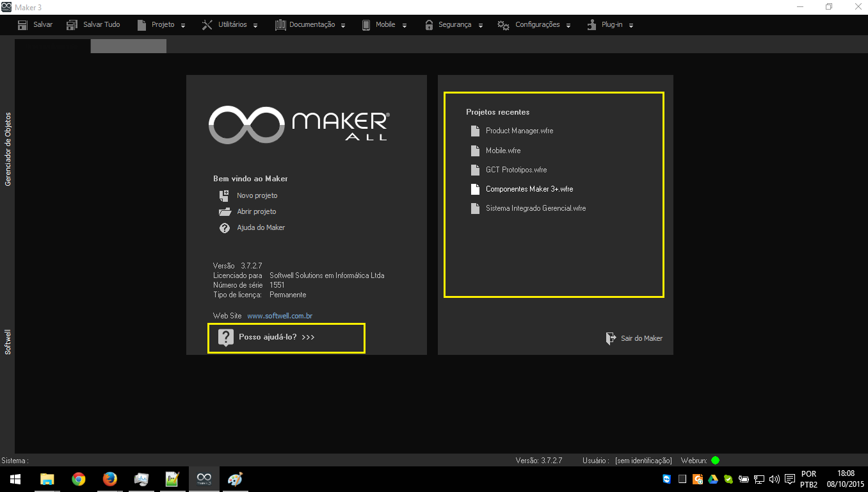Click the green Webrun status indicator
Screen dimensions: 868x492
pyautogui.click(x=715, y=460)
